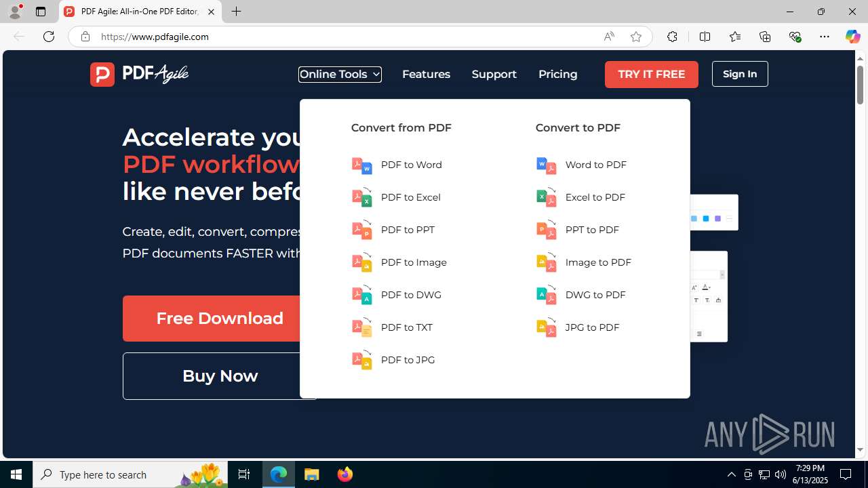Click the TRY IT FREE button
Screen dimensions: 868x488
coord(652,74)
